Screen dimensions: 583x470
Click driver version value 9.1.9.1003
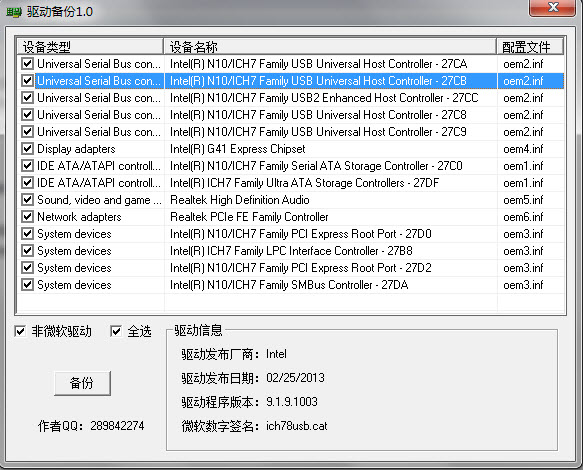point(292,402)
